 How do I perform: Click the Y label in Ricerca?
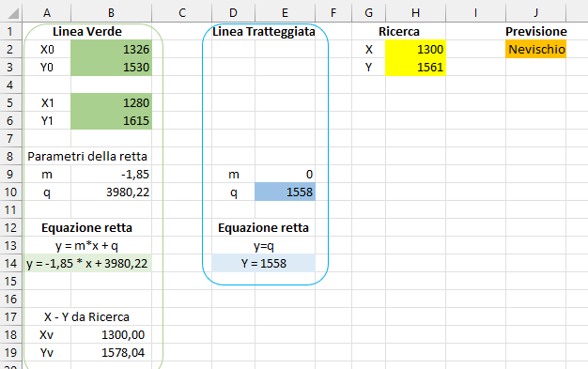tap(368, 67)
